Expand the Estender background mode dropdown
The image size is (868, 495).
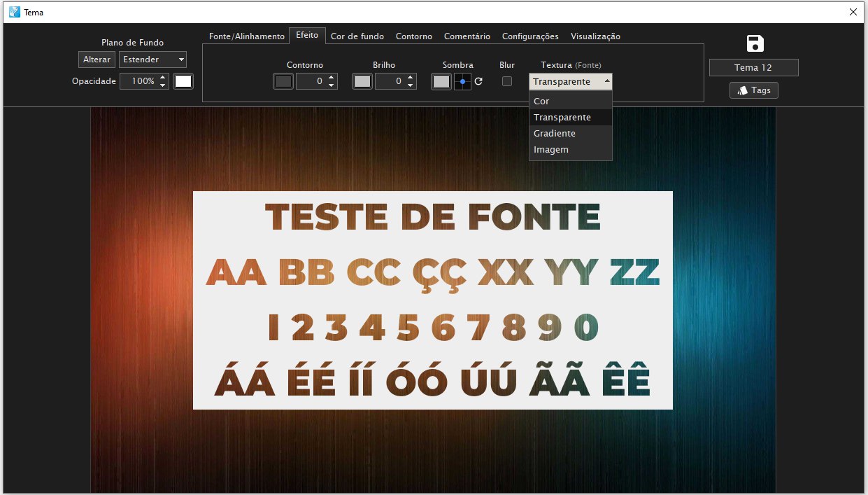click(x=152, y=60)
